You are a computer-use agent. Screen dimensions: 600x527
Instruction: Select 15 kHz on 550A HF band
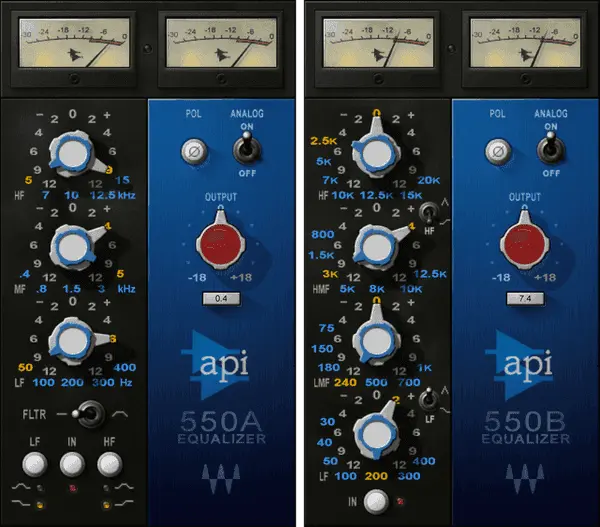123,180
